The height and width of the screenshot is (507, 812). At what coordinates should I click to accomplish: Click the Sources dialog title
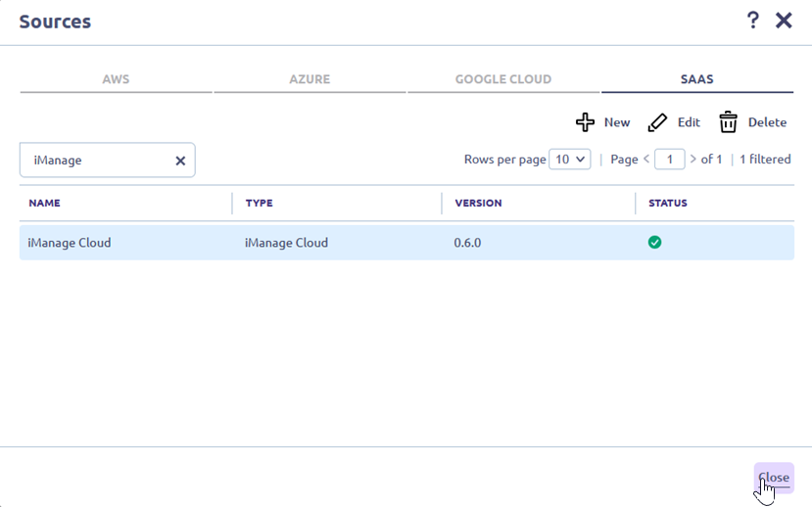click(55, 22)
